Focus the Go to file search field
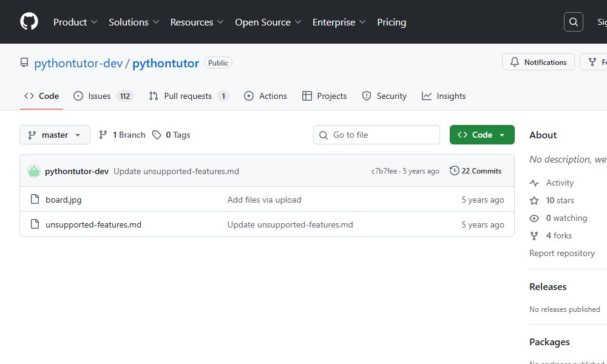607x364 pixels. [376, 135]
